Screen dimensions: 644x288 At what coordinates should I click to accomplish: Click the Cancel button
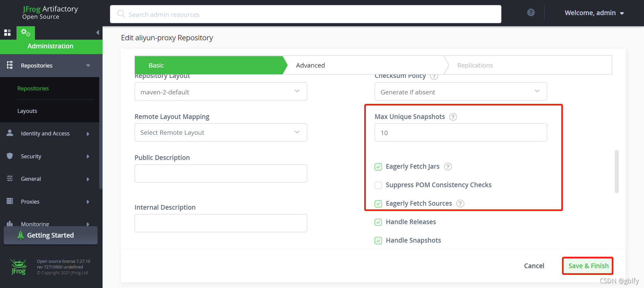[534, 266]
